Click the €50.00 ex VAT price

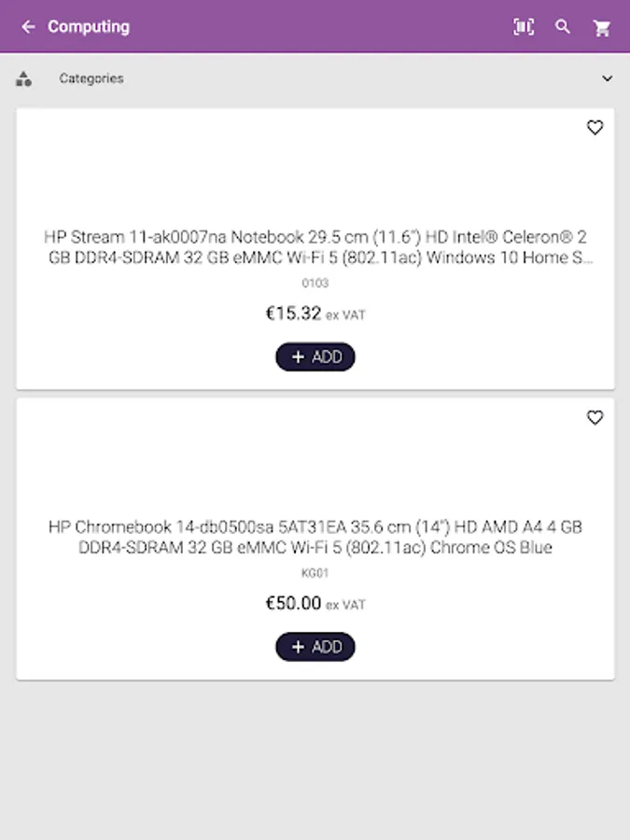pyautogui.click(x=315, y=604)
